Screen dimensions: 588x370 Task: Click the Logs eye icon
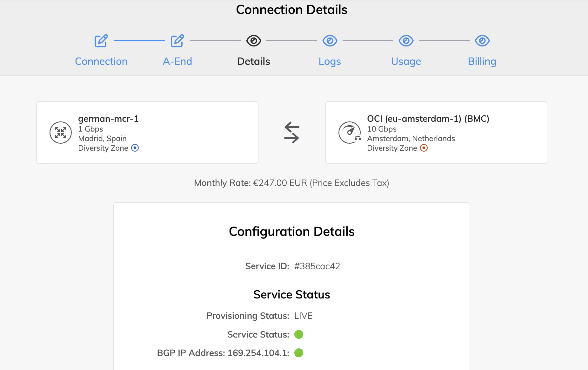(330, 40)
